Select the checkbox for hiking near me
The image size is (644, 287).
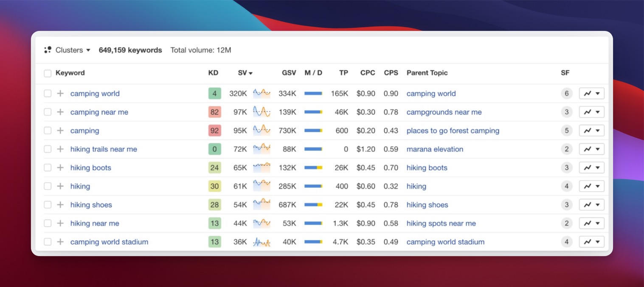(x=48, y=223)
